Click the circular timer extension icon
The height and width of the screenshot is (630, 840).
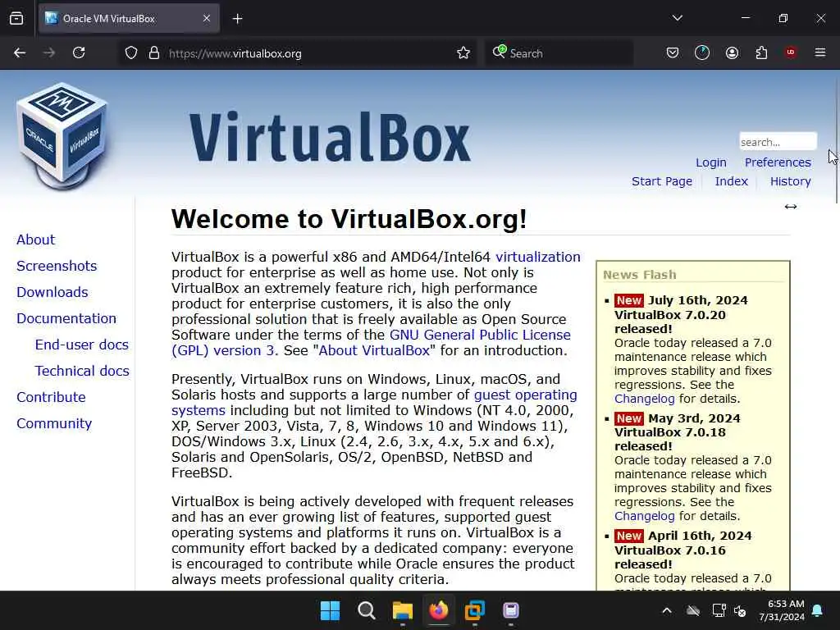[x=702, y=52]
